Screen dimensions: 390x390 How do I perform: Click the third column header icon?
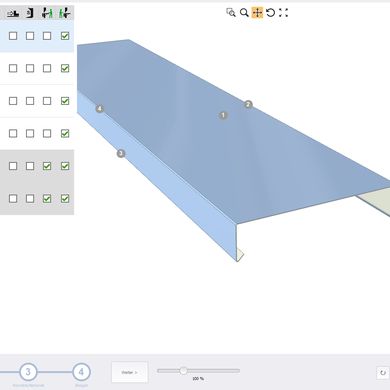coord(47,13)
